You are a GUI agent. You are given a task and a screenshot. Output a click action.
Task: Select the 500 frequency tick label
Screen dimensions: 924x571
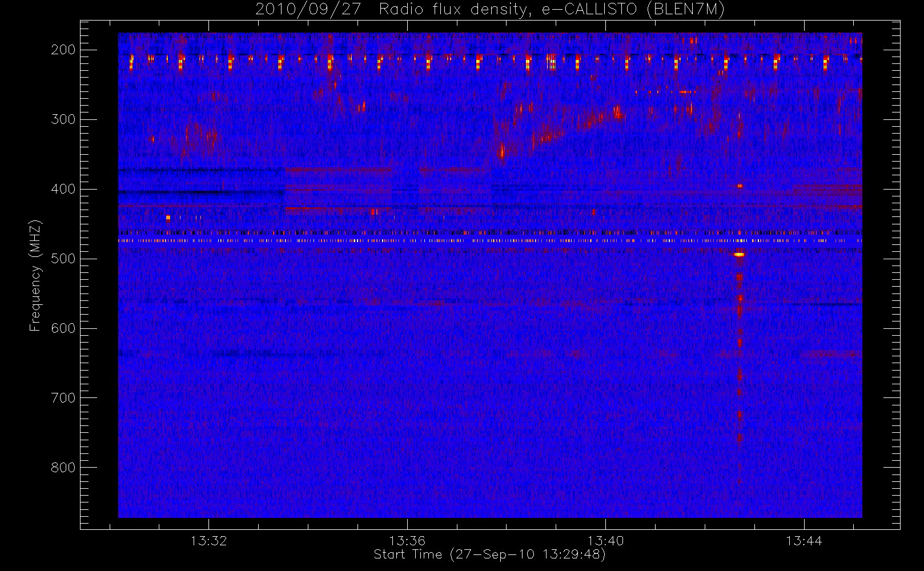(x=63, y=259)
